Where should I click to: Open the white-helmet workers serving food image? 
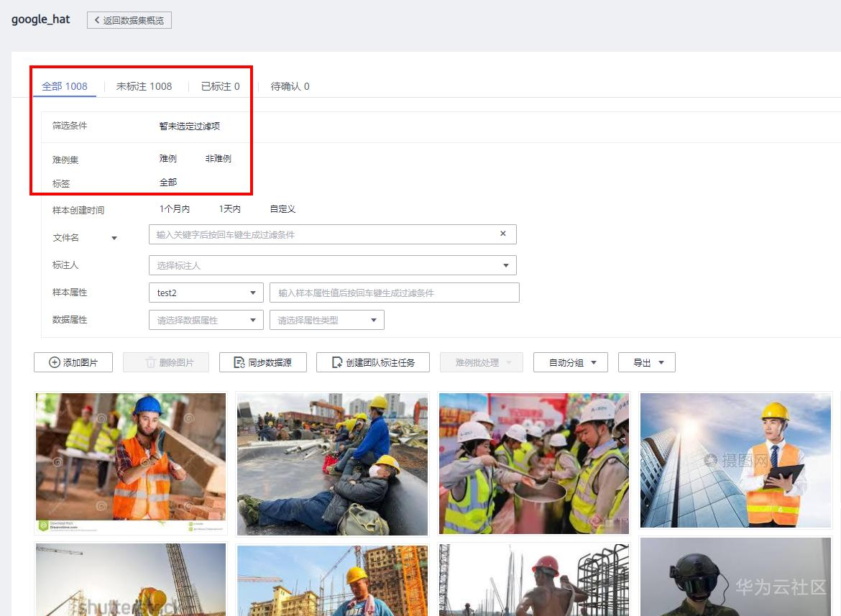click(x=533, y=464)
